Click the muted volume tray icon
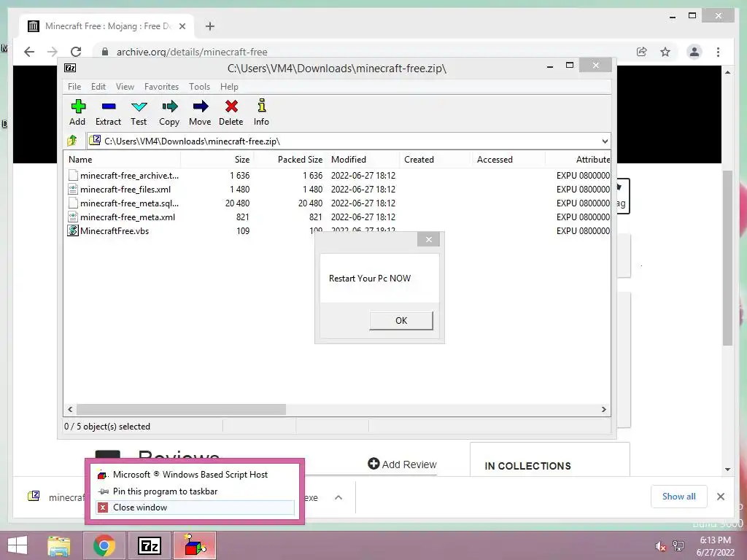The height and width of the screenshot is (560, 747). point(660,546)
